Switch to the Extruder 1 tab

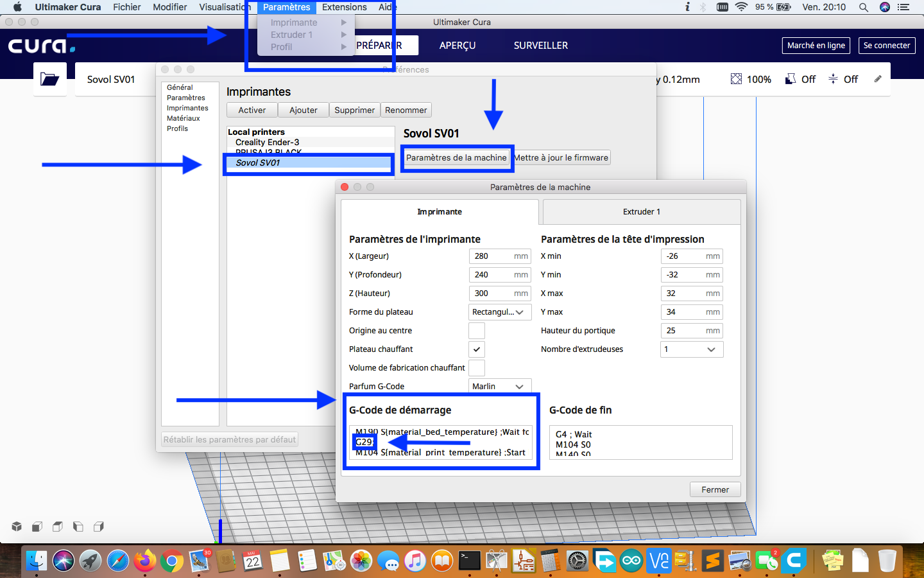click(642, 212)
